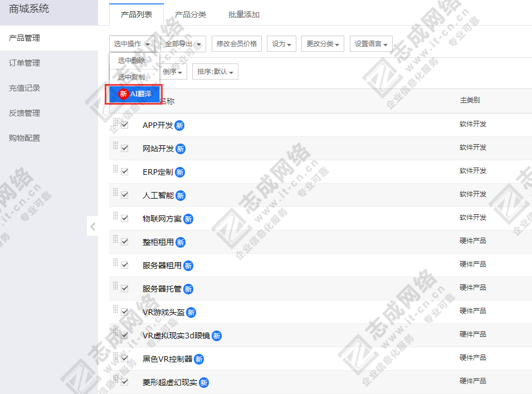This screenshot has width=532, height=394.
Task: Click the 新 badge beside ERP定制
Action: click(x=180, y=173)
